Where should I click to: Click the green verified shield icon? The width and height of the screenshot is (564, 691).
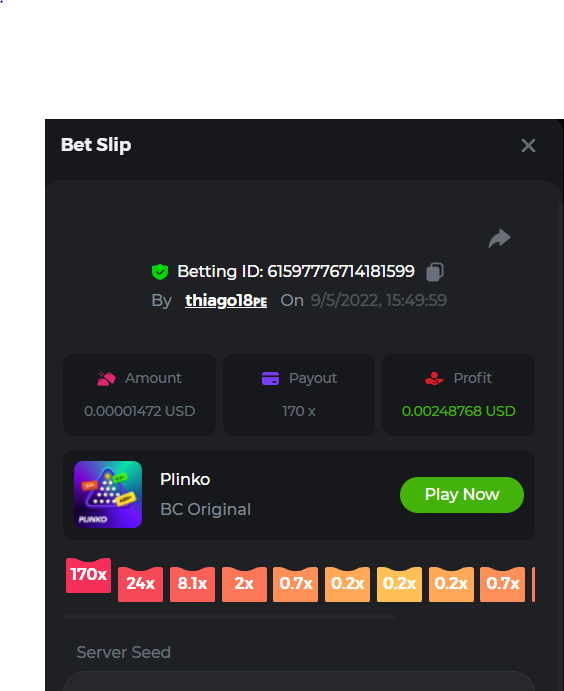(x=160, y=272)
